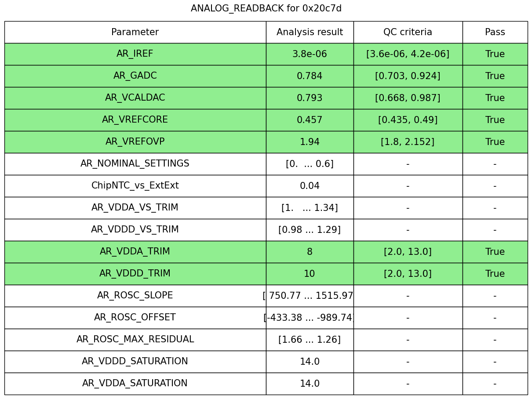Click the Analysis result column header
Viewport: 532px width, 399px height.
click(x=310, y=32)
